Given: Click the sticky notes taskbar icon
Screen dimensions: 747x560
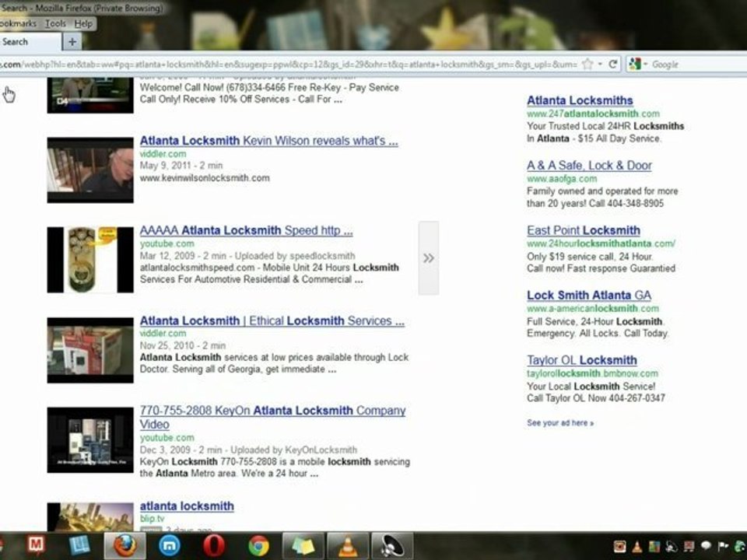Looking at the screenshot, I should [303, 546].
